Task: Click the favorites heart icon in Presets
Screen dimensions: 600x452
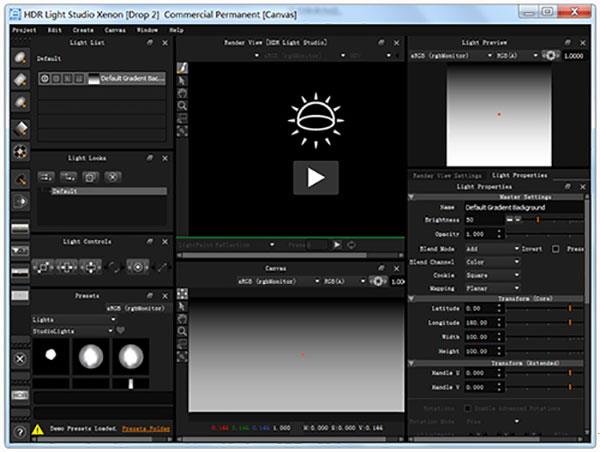Action: pyautogui.click(x=121, y=330)
